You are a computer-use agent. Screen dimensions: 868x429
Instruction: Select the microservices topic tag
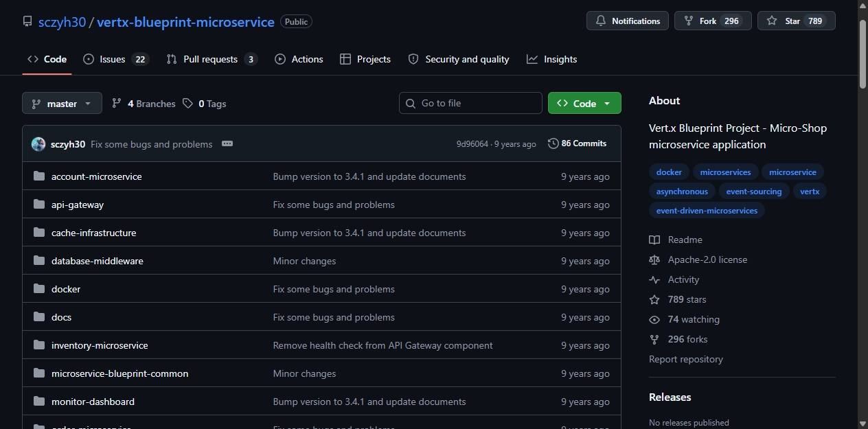point(725,172)
